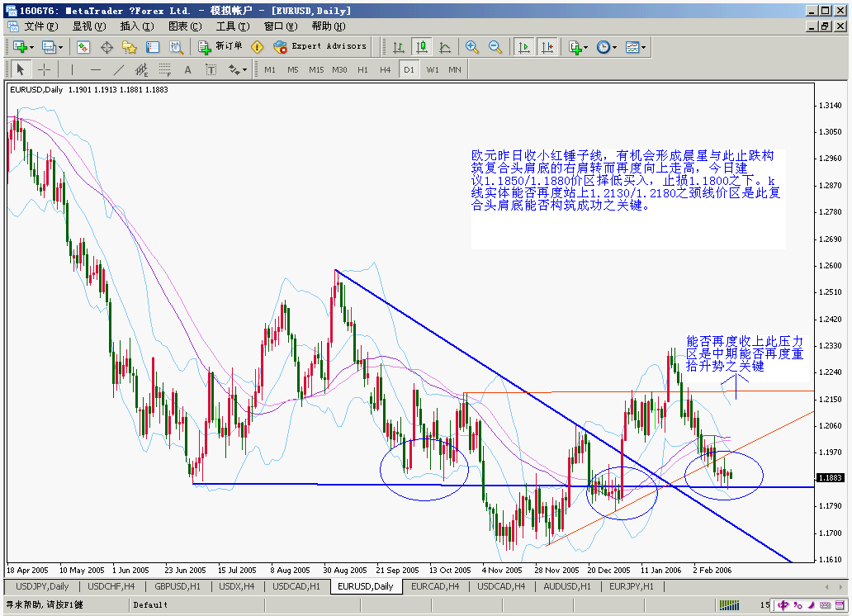The width and height of the screenshot is (852, 616).
Task: Open the 插入 (I) menu
Action: pyautogui.click(x=137, y=26)
